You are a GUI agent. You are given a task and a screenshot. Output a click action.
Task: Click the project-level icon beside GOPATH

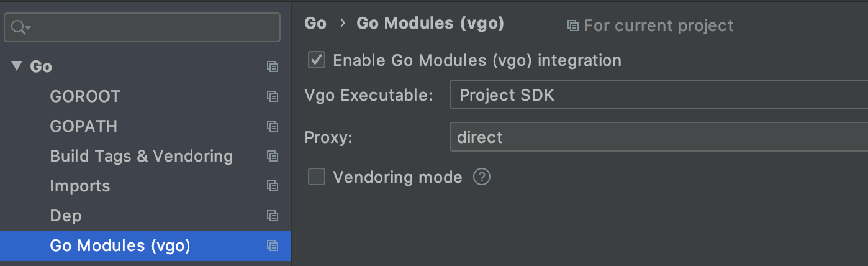coord(272,126)
